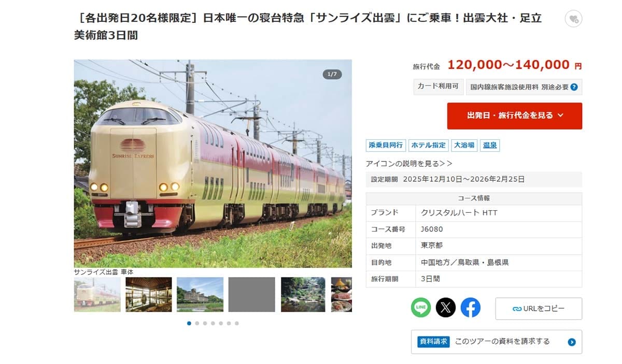The image size is (622, 364).
Task: Jump to the last carousel dot
Action: point(237,323)
